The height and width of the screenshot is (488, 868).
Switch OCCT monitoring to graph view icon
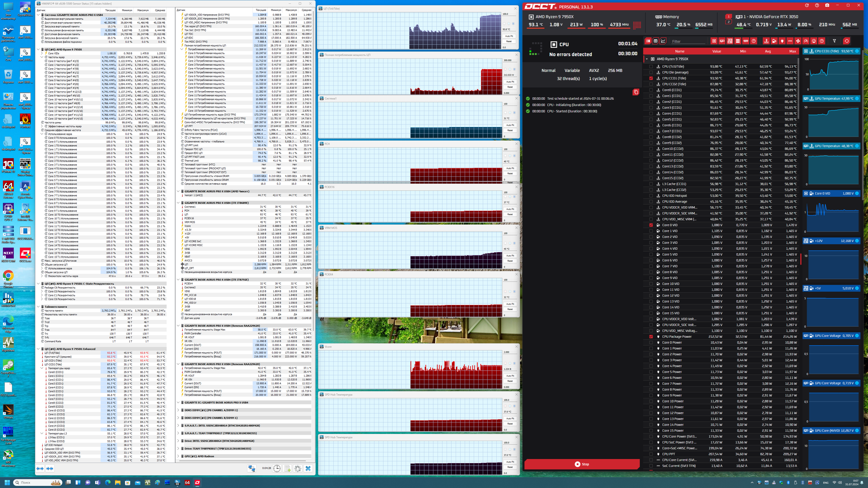[x=663, y=41]
